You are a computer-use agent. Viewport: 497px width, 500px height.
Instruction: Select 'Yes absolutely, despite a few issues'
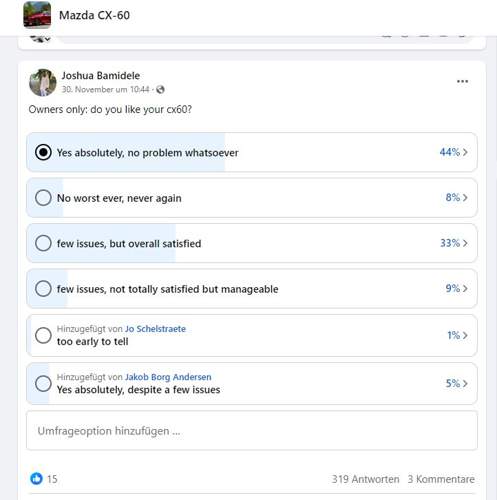coord(43,383)
